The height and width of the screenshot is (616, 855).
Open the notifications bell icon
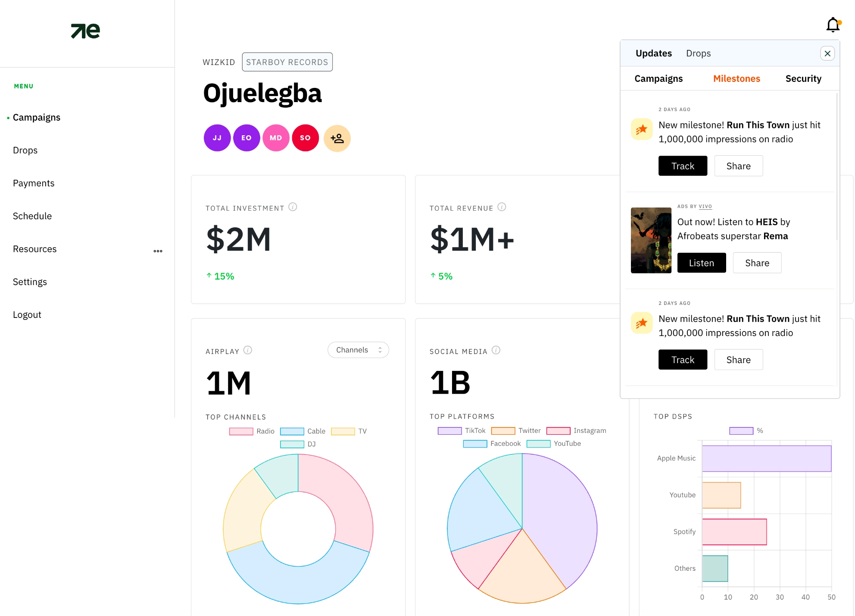[x=833, y=25]
